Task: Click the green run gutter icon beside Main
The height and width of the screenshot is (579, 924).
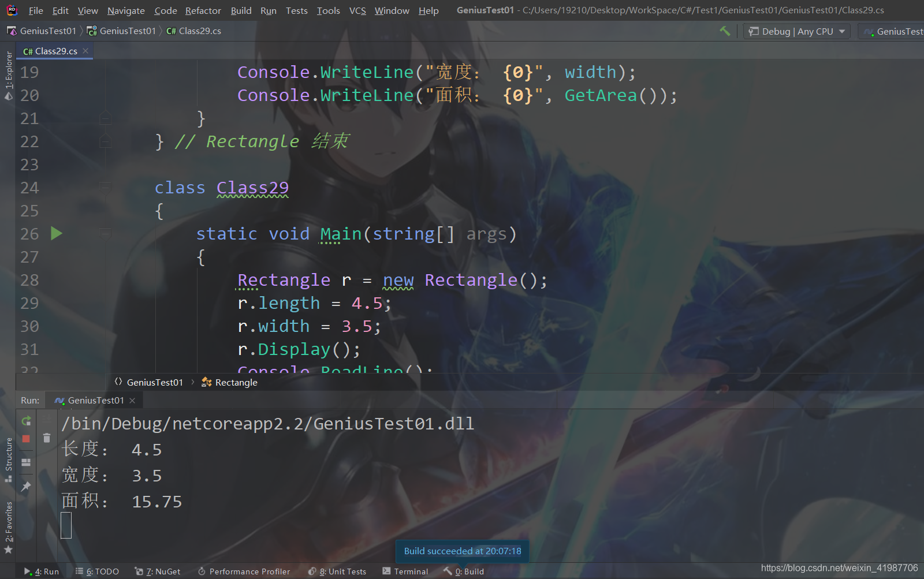Action: 57,234
